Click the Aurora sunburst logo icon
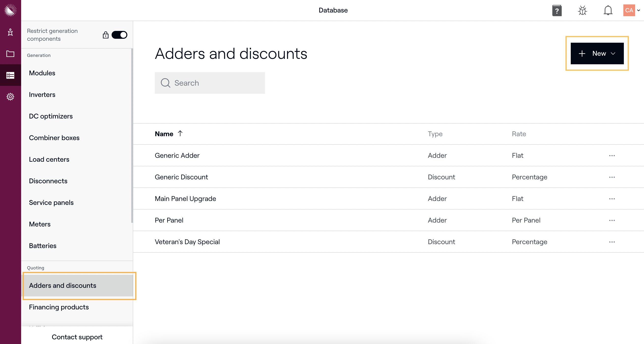This screenshot has width=644, height=344. coord(10,10)
